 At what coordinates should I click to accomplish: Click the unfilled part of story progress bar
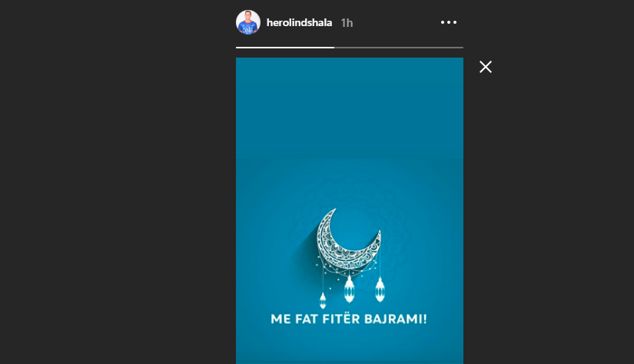(x=399, y=48)
